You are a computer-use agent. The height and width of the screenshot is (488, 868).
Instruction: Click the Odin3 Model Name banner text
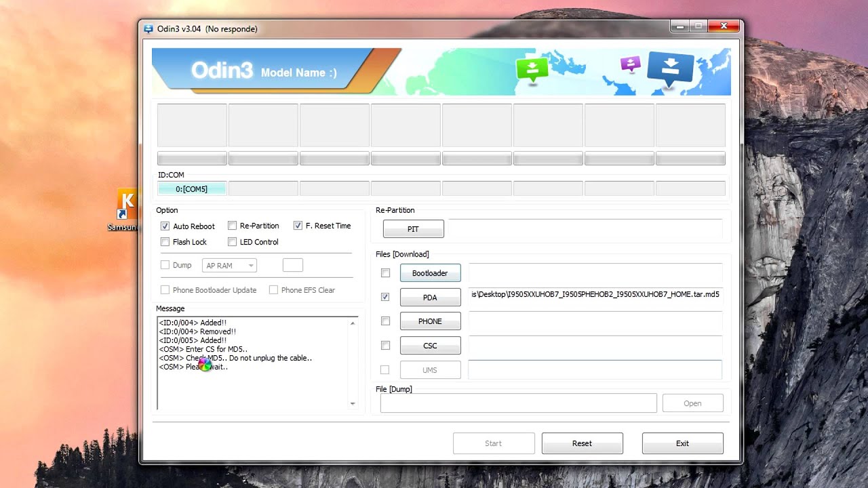point(264,71)
